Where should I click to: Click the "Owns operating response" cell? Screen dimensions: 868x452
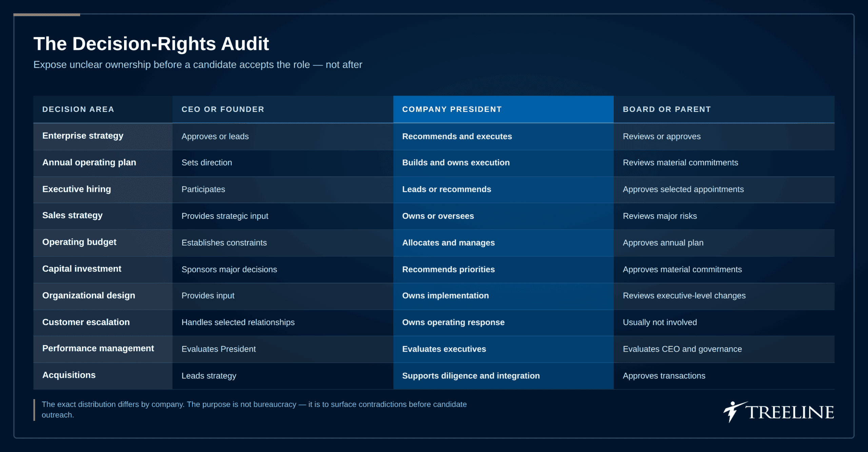pyautogui.click(x=504, y=322)
